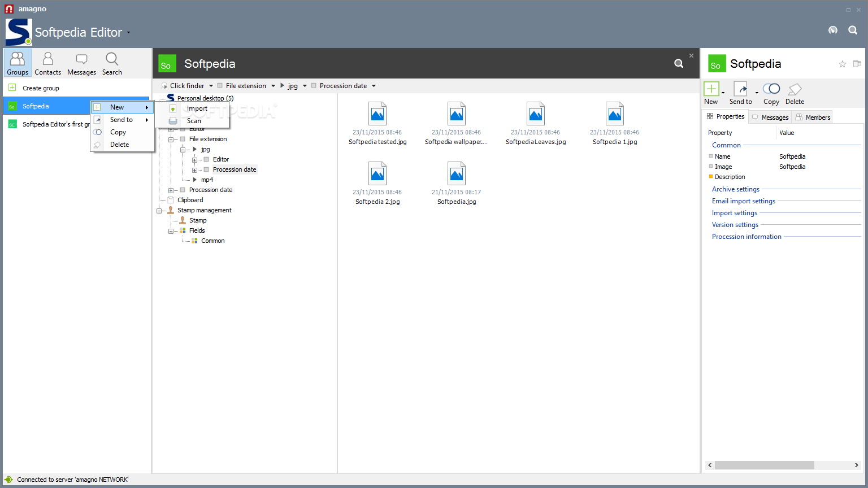
Task: Open the Procession date breadcrumb dropdown
Action: [x=374, y=86]
